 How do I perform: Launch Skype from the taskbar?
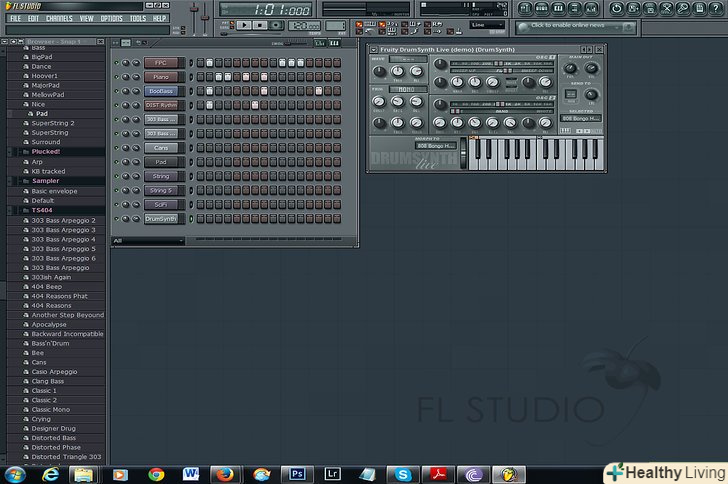pyautogui.click(x=402, y=474)
